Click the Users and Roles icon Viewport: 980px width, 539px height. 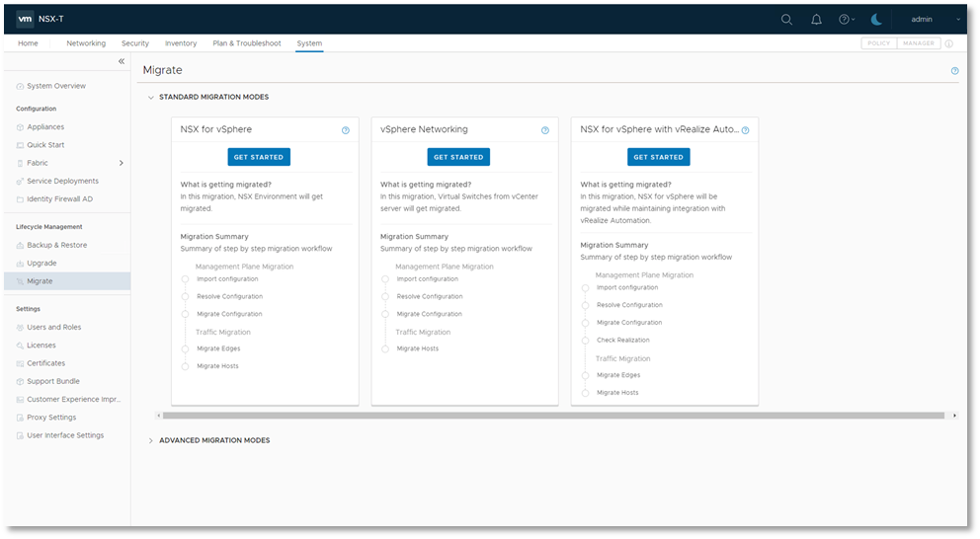coord(20,328)
